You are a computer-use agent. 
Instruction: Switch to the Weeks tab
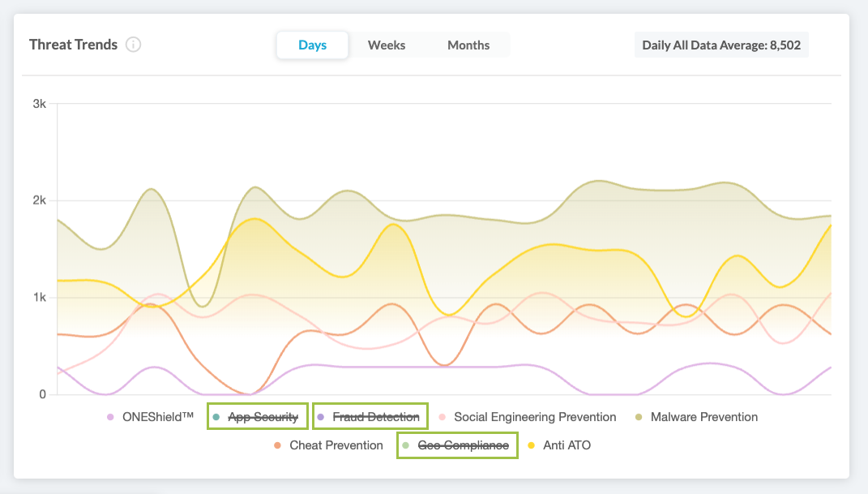tap(387, 45)
